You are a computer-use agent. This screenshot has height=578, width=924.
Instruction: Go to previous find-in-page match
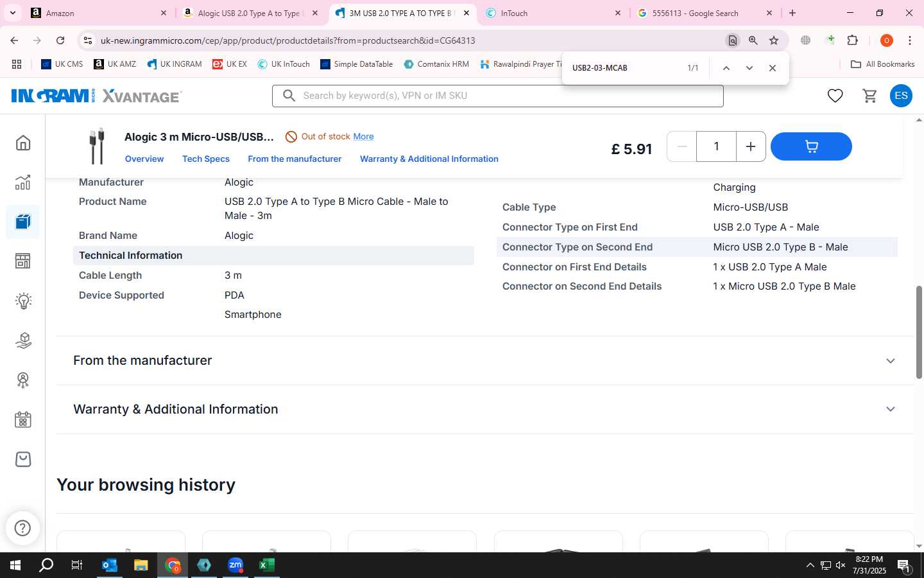[x=726, y=68]
